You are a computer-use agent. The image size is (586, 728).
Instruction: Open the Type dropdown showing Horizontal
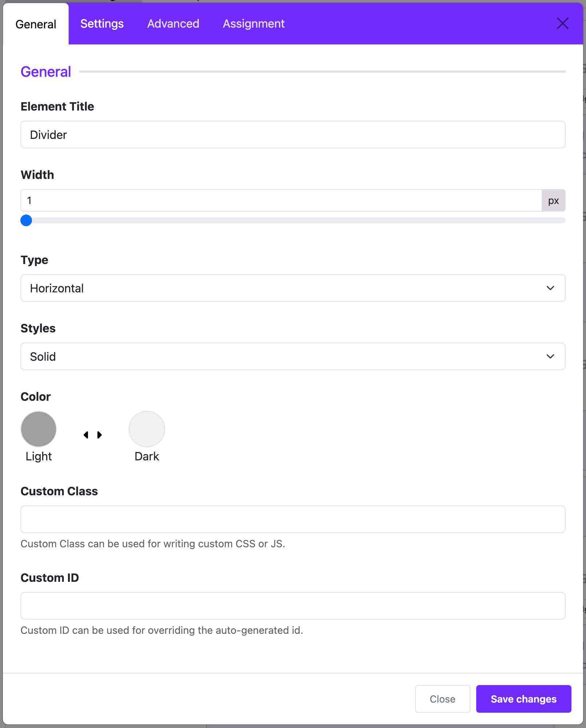(x=293, y=288)
